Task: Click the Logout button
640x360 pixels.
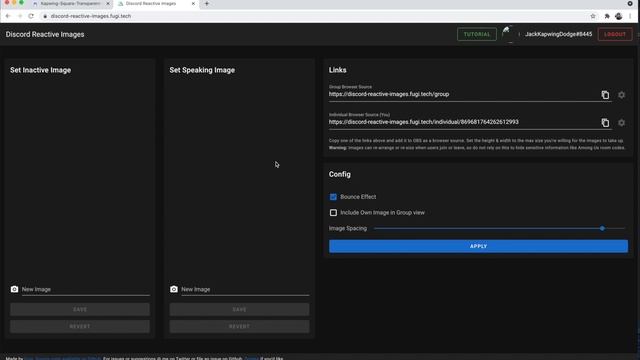Action: (x=615, y=34)
